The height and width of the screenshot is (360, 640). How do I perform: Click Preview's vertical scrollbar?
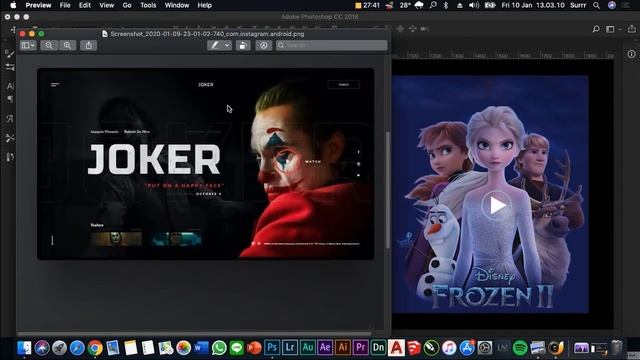pos(388,190)
